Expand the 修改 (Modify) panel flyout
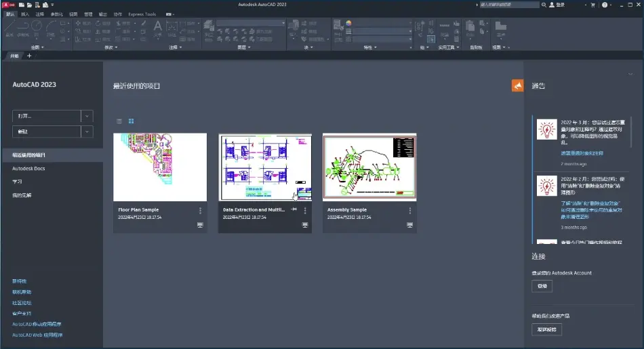Screen dimensions: 644x349 click(111, 47)
